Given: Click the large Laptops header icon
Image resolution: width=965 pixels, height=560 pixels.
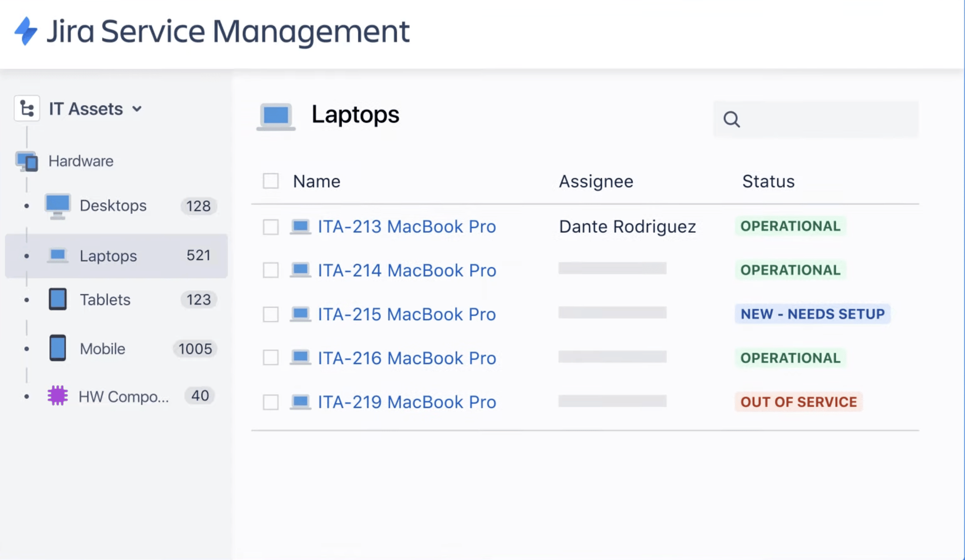Looking at the screenshot, I should pos(276,117).
